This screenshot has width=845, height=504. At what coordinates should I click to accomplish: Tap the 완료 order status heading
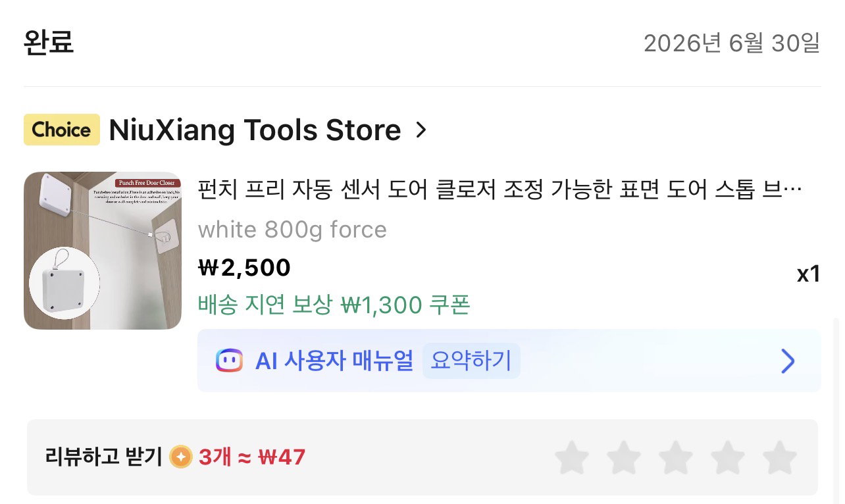tap(49, 42)
